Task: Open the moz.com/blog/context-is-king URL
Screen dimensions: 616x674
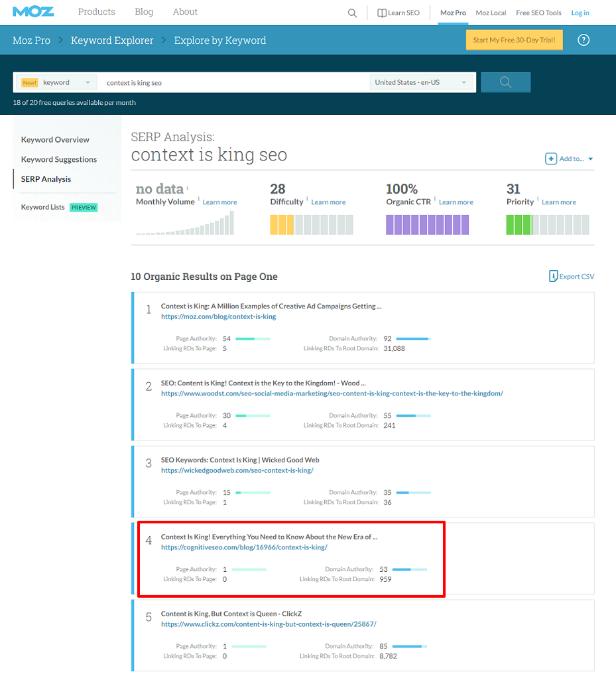Action: click(x=218, y=317)
